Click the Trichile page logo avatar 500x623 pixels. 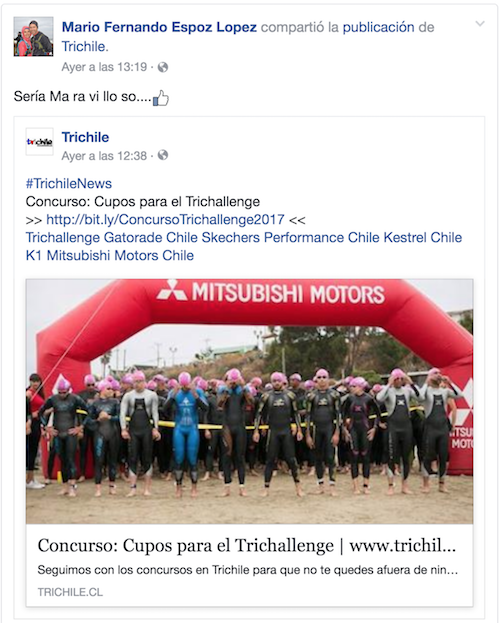pos(39,141)
